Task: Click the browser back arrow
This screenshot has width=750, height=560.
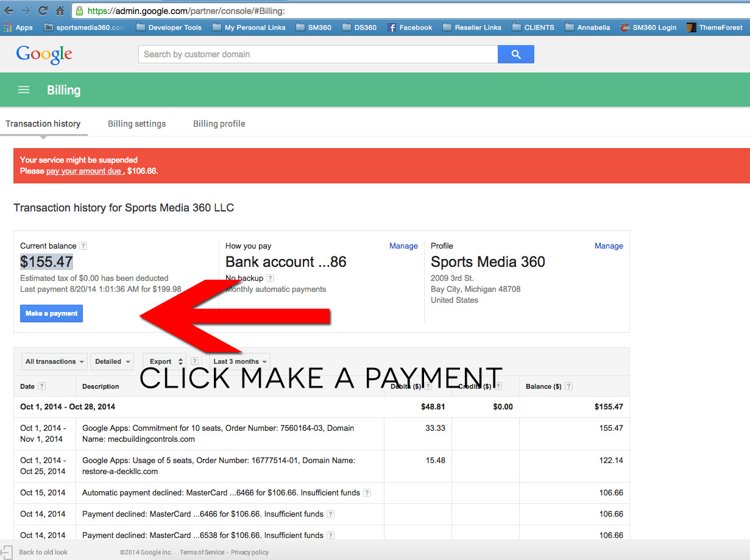Action: (9, 11)
